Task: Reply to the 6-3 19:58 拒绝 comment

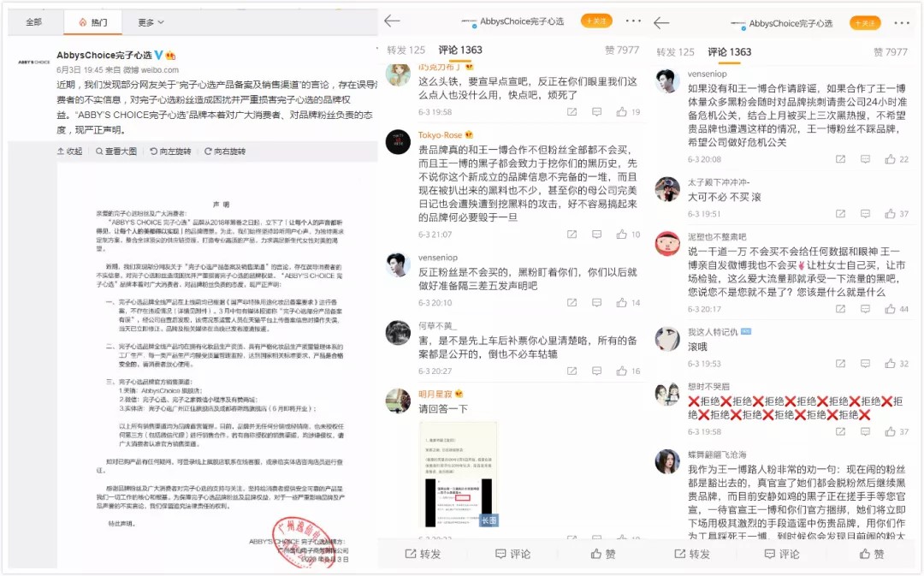Action: [865, 432]
